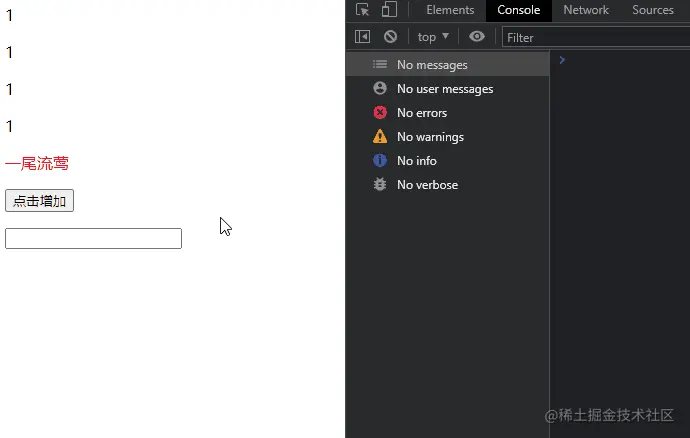The height and width of the screenshot is (438, 690).
Task: Click the 点击增加 button
Action: (39, 201)
